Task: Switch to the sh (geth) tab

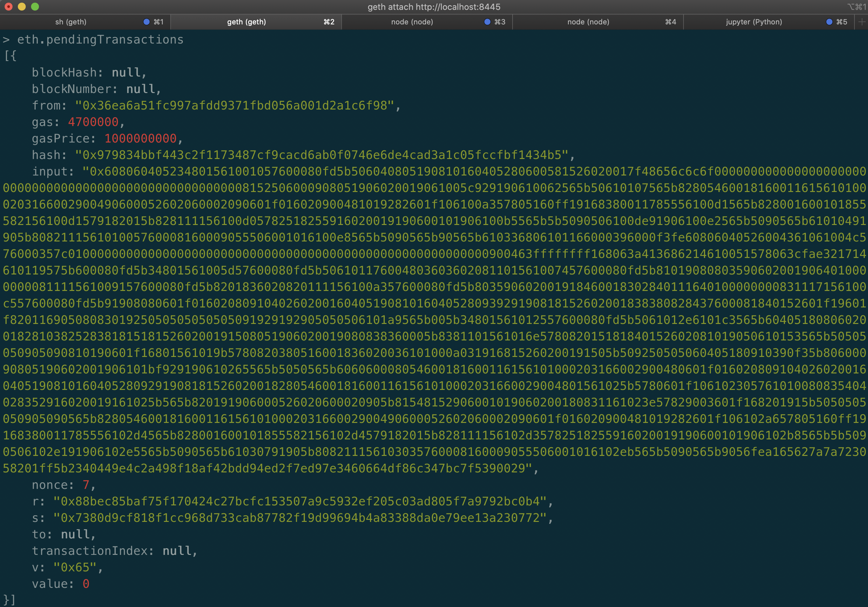Action: pos(71,22)
